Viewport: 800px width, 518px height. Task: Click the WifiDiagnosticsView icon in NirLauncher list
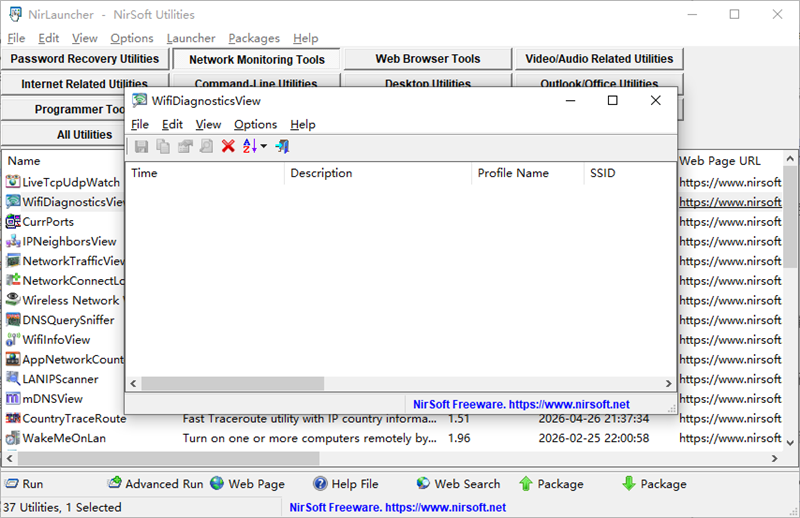pos(13,202)
